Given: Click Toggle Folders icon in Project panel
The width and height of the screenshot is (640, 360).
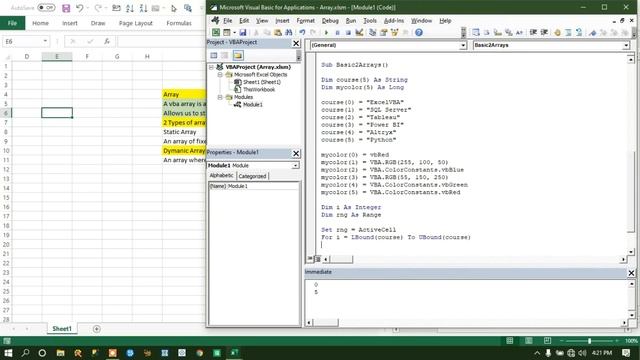Looking at the screenshot, I should (x=238, y=56).
